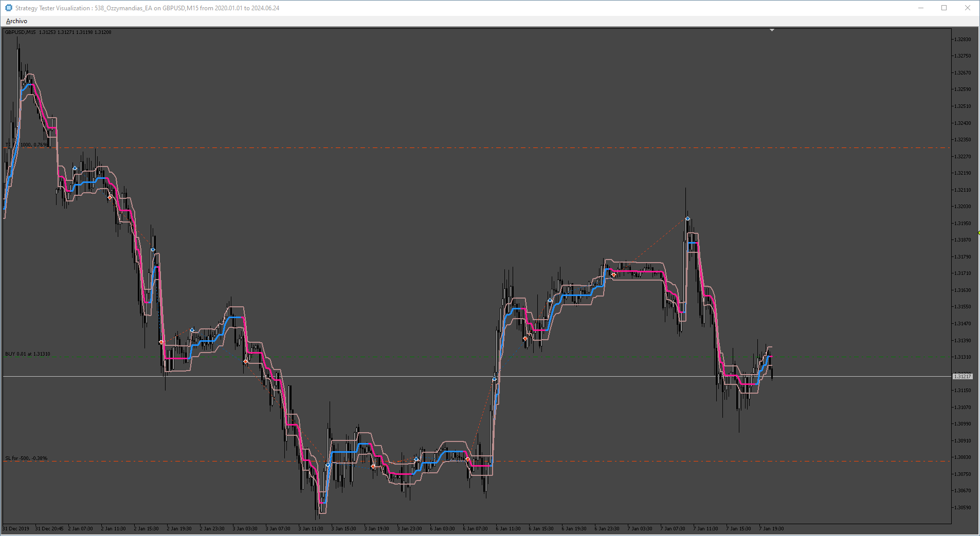Viewport: 980px width, 536px height.
Task: Open the Archivo menu
Action: point(16,21)
